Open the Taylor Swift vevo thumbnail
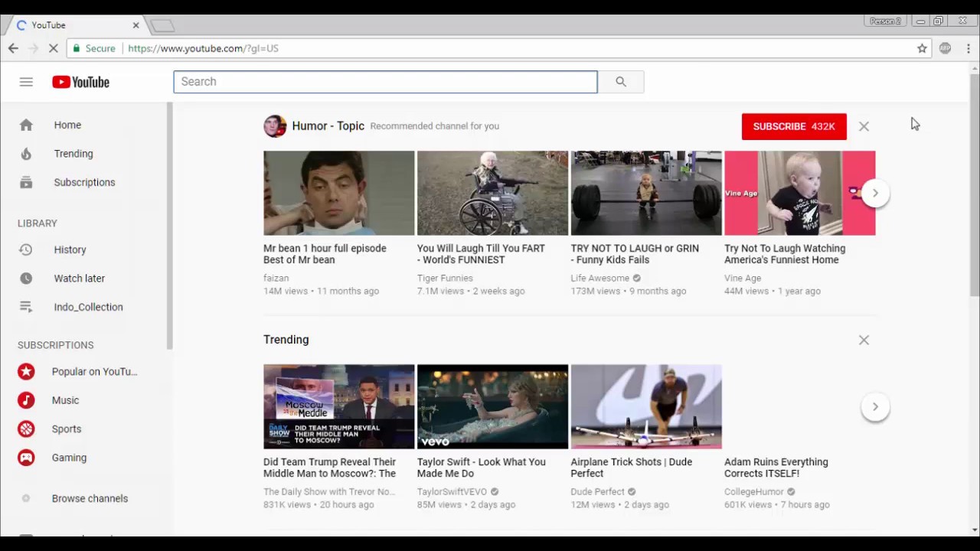Screen dimensions: 980x551 pos(492,406)
